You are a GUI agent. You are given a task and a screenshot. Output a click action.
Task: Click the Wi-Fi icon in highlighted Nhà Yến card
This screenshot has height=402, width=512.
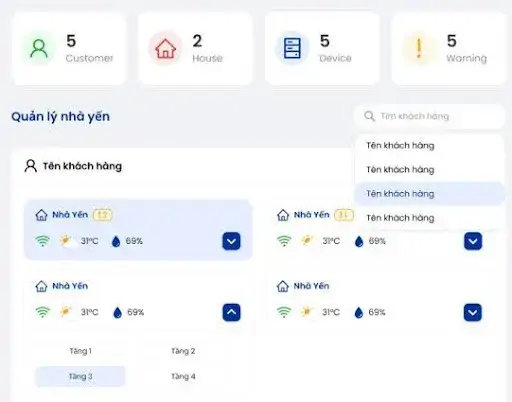pos(43,241)
